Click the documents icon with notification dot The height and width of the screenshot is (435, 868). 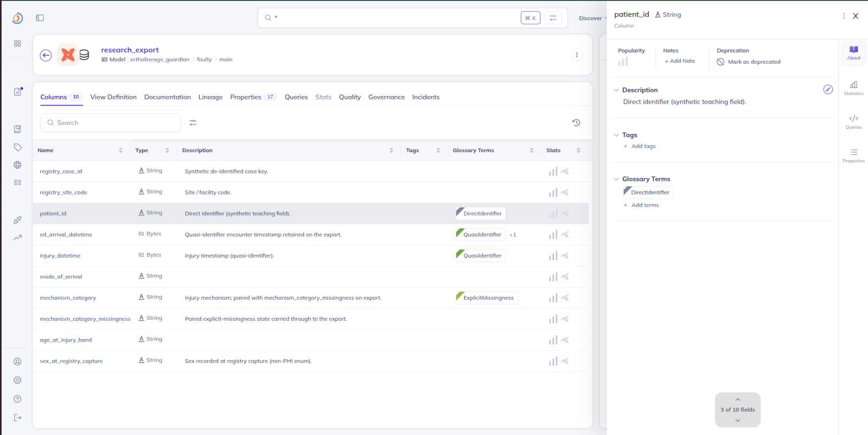(18, 91)
